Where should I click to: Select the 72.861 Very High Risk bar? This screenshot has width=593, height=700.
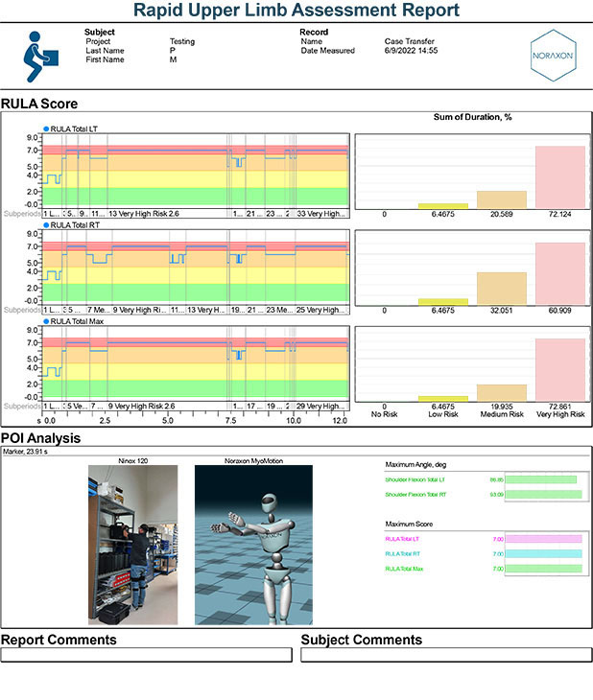tap(560, 370)
